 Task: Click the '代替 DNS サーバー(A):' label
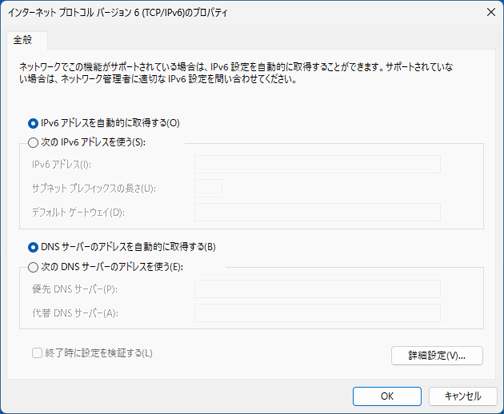pyautogui.click(x=75, y=313)
